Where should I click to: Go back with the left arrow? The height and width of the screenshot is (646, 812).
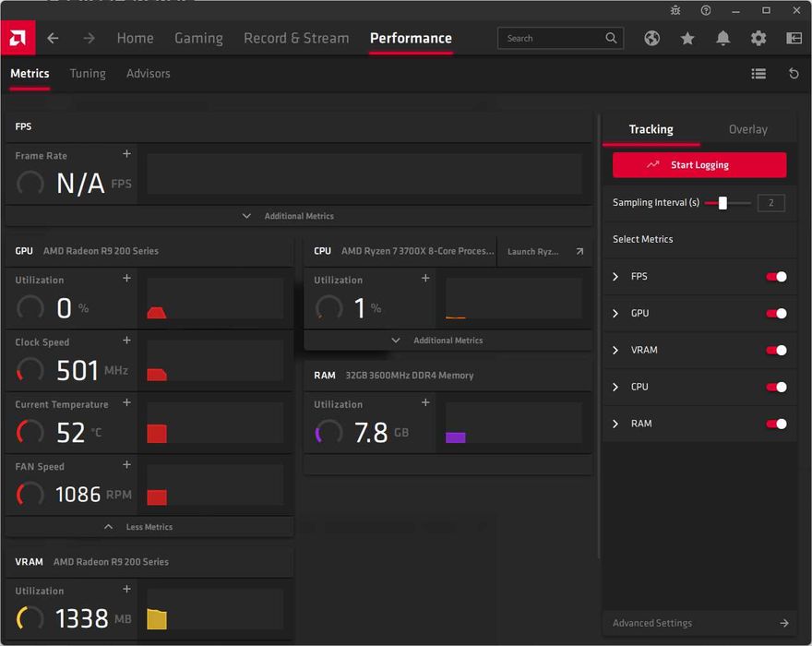click(x=53, y=39)
